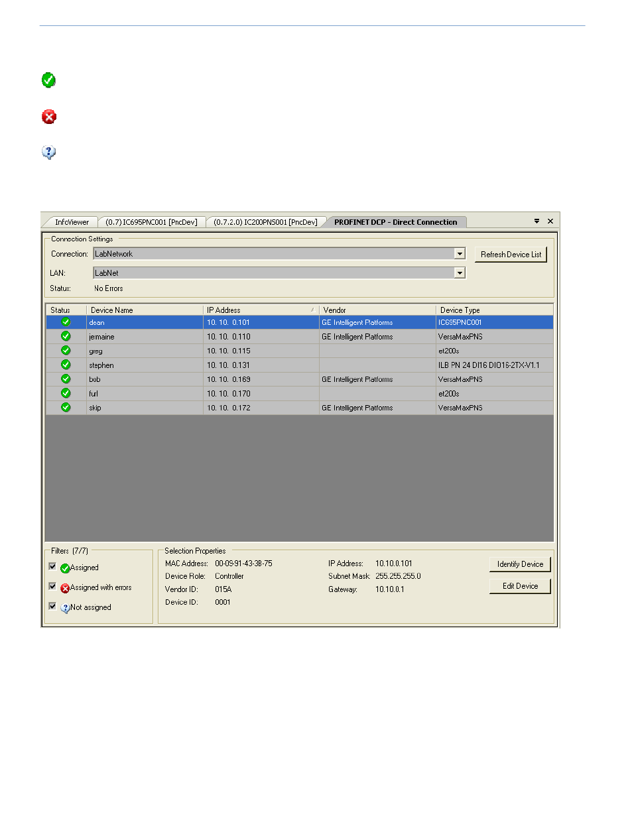Click the red Assigned with errors filter icon

point(65,588)
